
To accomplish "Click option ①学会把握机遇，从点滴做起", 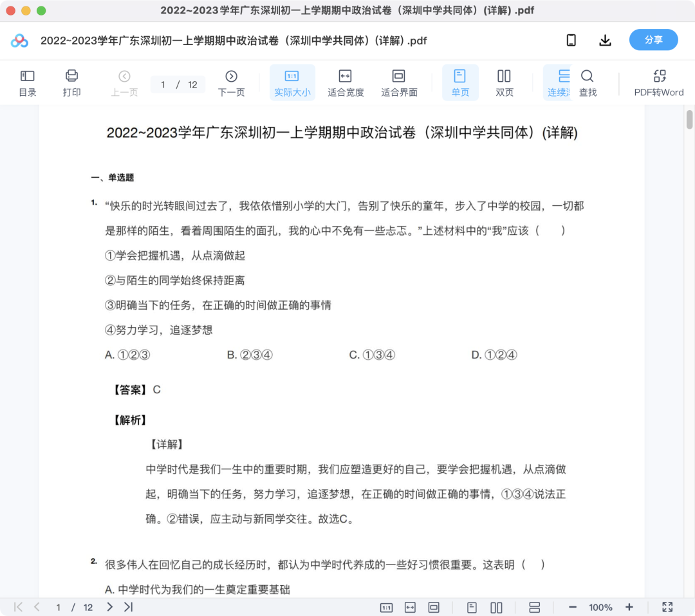I will point(174,256).
